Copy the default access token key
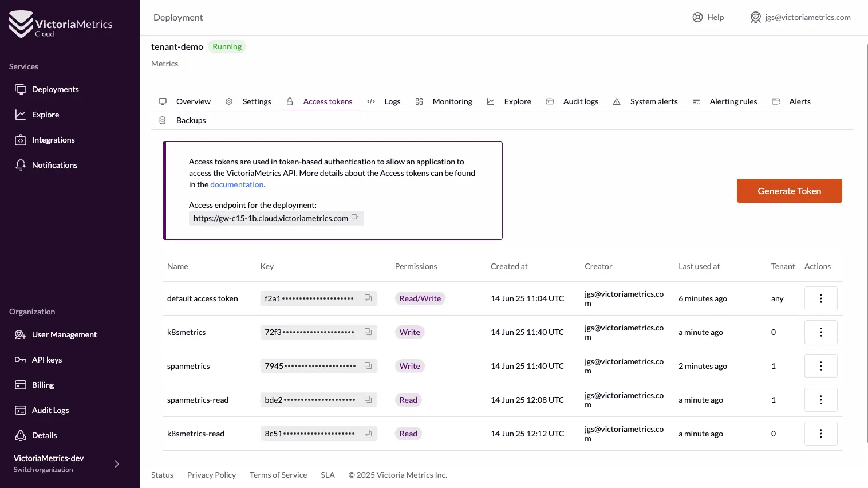The height and width of the screenshot is (488, 868). click(368, 298)
